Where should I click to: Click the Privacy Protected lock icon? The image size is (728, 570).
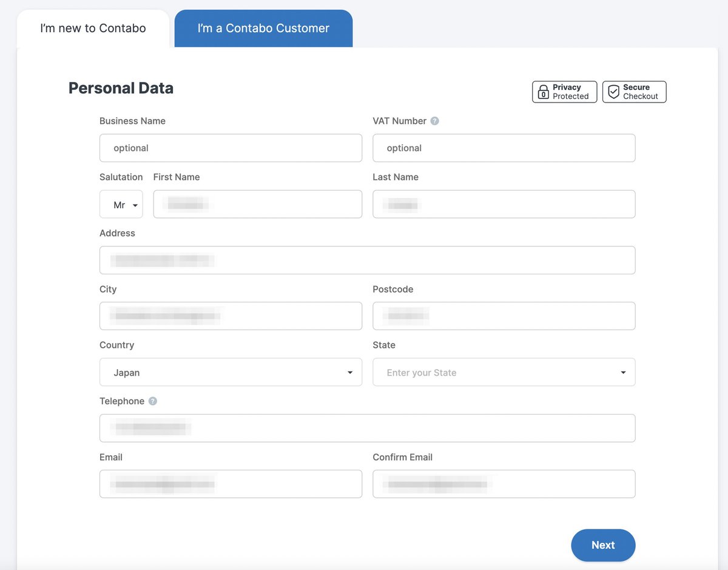pos(544,92)
